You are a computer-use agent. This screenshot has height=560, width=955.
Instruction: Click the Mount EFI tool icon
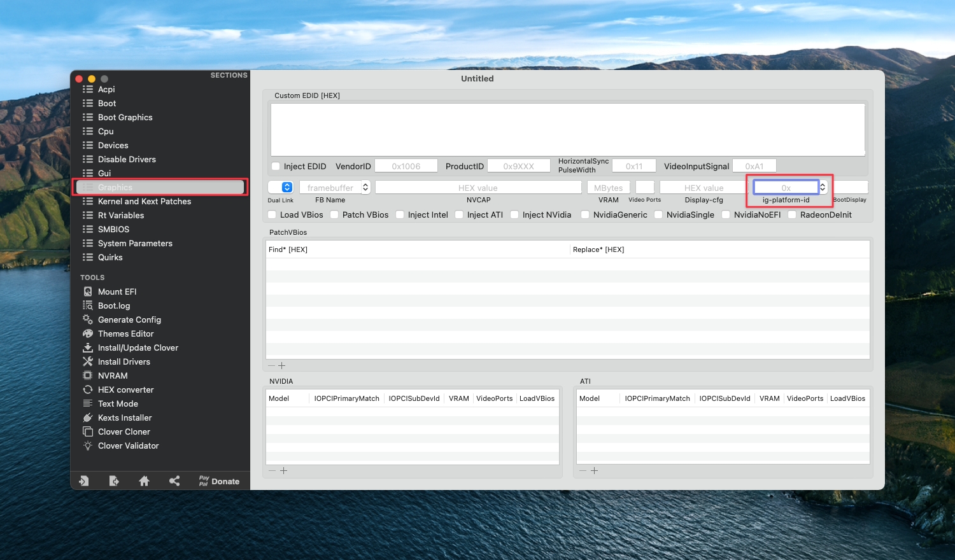tap(88, 291)
